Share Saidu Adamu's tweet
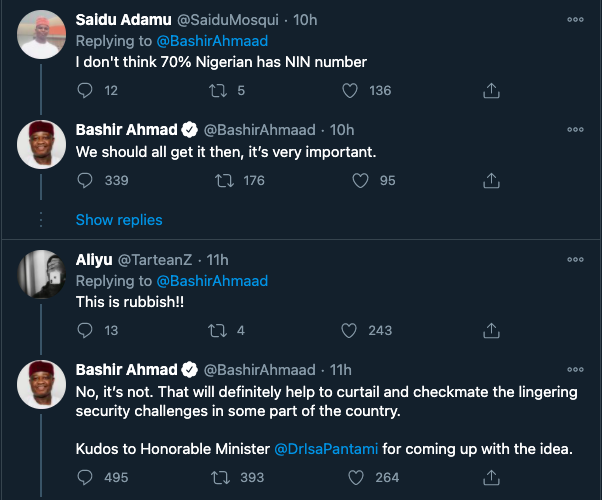Image resolution: width=602 pixels, height=500 pixels. pyautogui.click(x=491, y=91)
